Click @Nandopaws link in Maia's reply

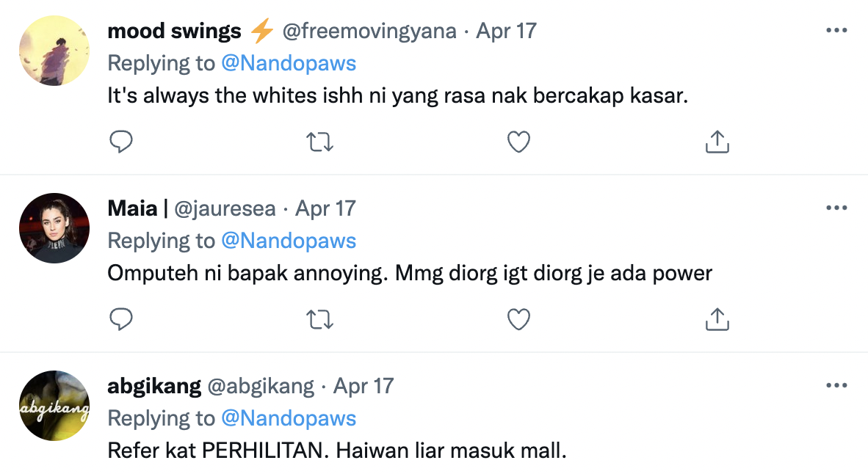pyautogui.click(x=289, y=241)
